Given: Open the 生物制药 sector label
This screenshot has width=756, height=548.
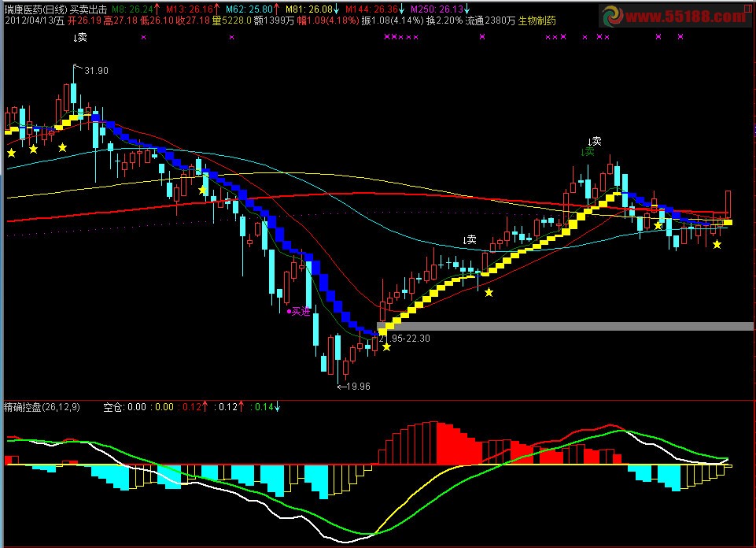Looking at the screenshot, I should coord(537,20).
